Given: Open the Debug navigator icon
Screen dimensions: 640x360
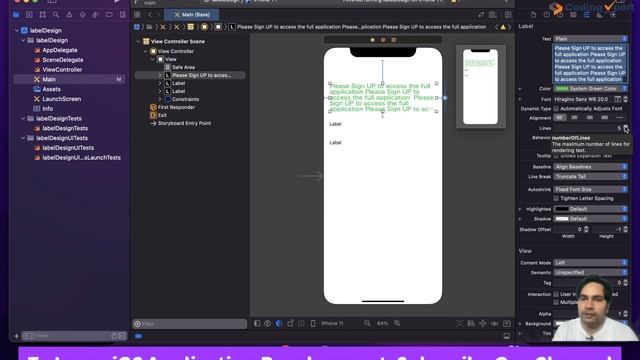Looking at the screenshot, I should point(96,15).
